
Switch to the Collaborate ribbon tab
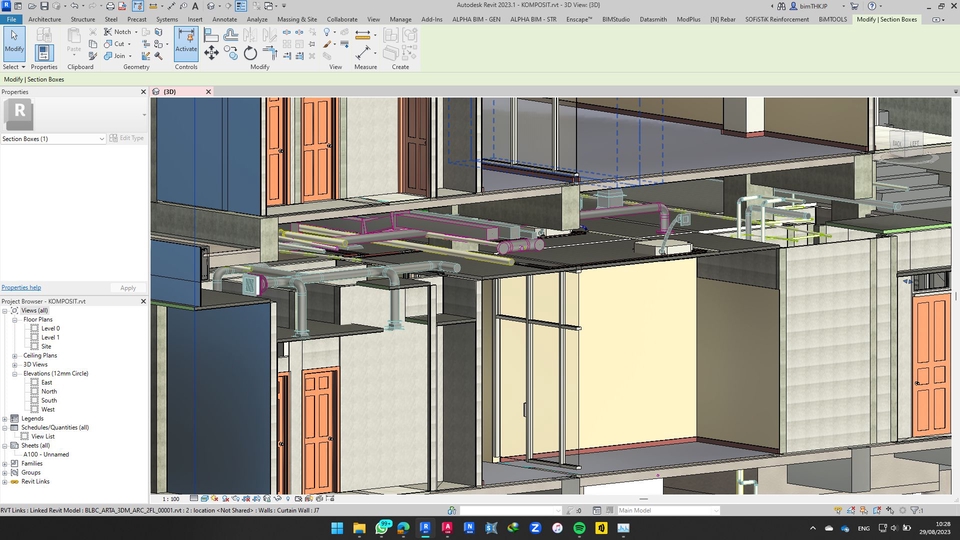(341, 19)
